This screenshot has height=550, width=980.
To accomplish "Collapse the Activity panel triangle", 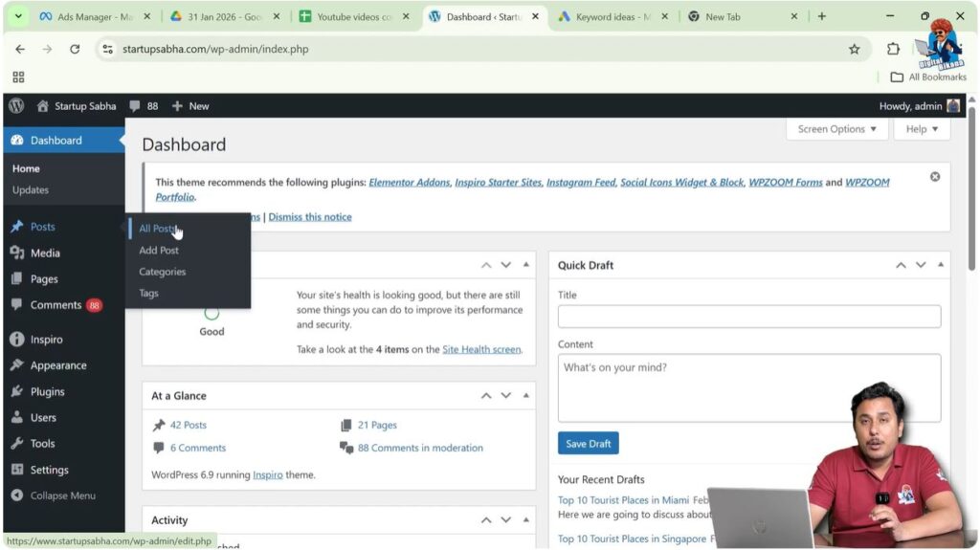I will pos(526,519).
